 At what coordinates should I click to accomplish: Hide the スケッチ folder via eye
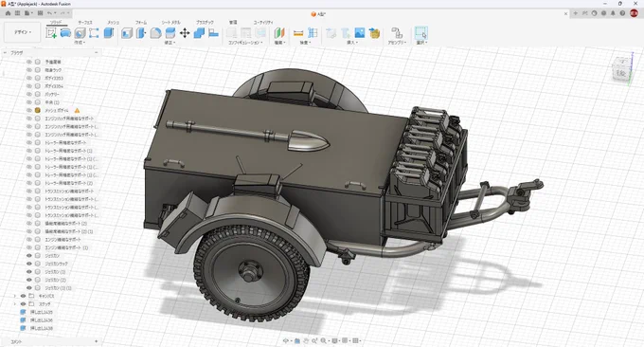click(x=23, y=303)
